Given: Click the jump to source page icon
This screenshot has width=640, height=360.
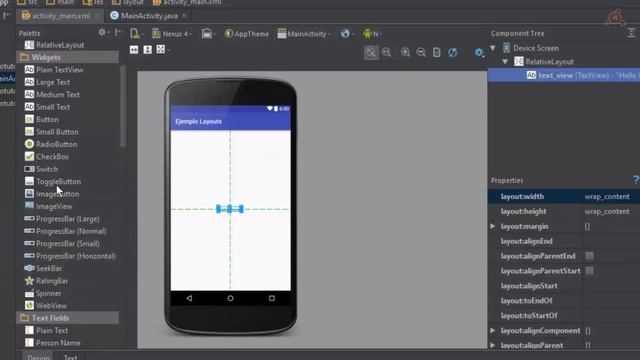Looking at the screenshot, I should 436,52.
